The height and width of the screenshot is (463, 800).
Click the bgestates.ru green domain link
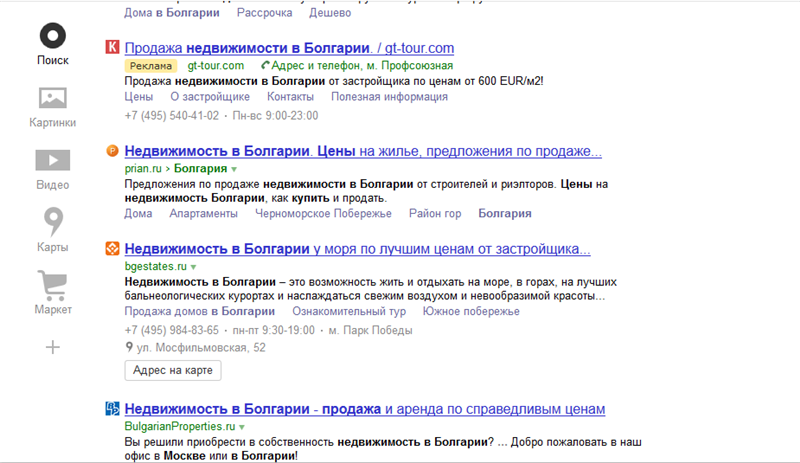[156, 266]
